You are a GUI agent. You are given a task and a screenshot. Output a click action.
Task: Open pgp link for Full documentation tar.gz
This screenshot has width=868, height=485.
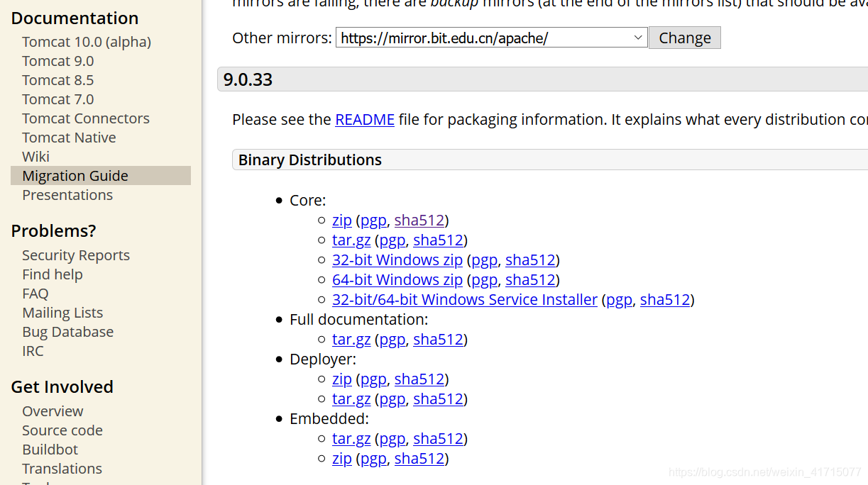point(392,340)
